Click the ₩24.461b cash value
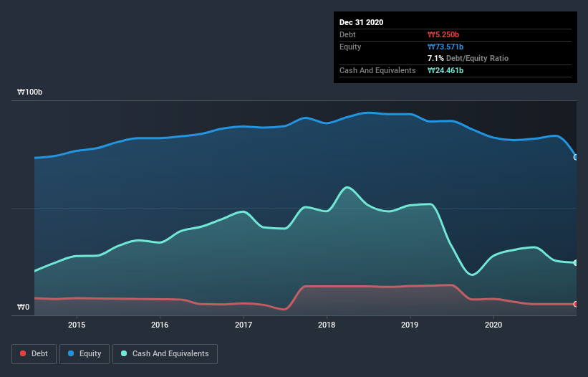Screen dimensions: 588x377 click(445, 70)
